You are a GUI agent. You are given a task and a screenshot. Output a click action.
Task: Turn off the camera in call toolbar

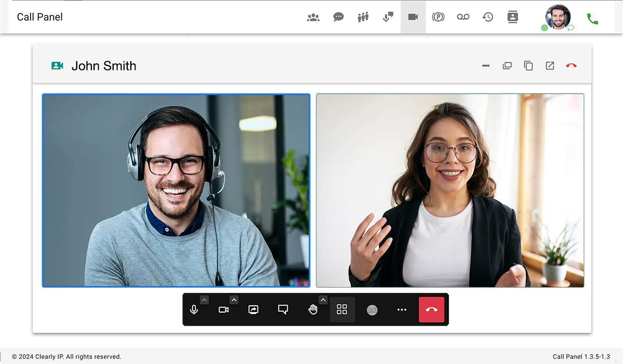pyautogui.click(x=223, y=309)
